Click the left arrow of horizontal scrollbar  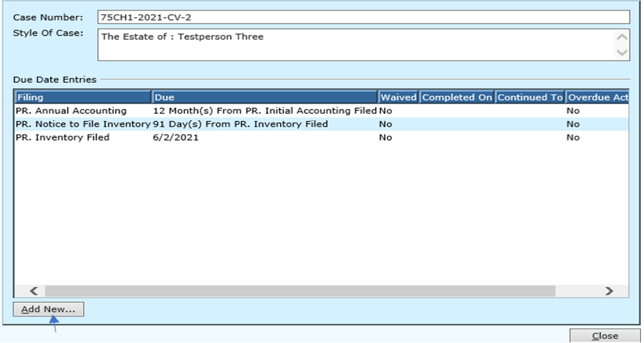(35, 291)
